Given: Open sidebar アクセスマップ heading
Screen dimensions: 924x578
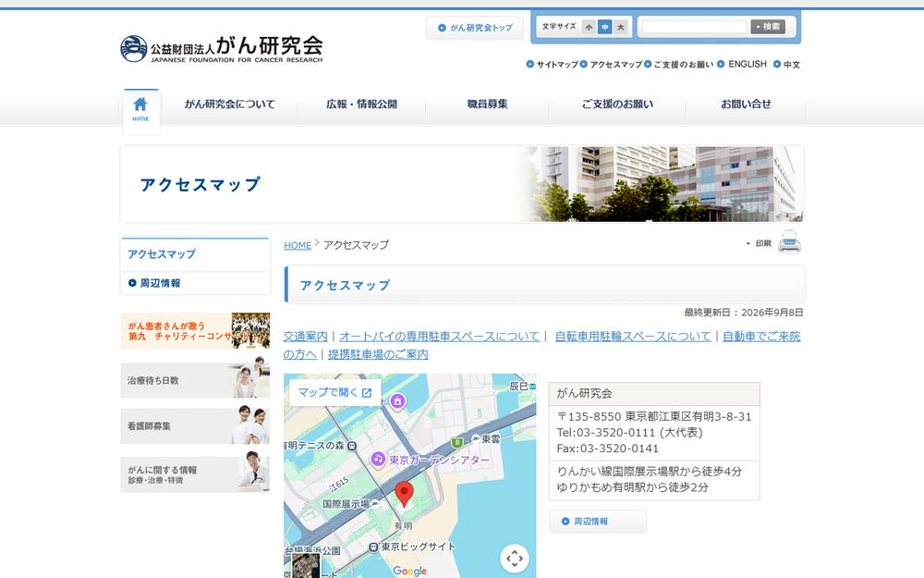Looking at the screenshot, I should (162, 254).
